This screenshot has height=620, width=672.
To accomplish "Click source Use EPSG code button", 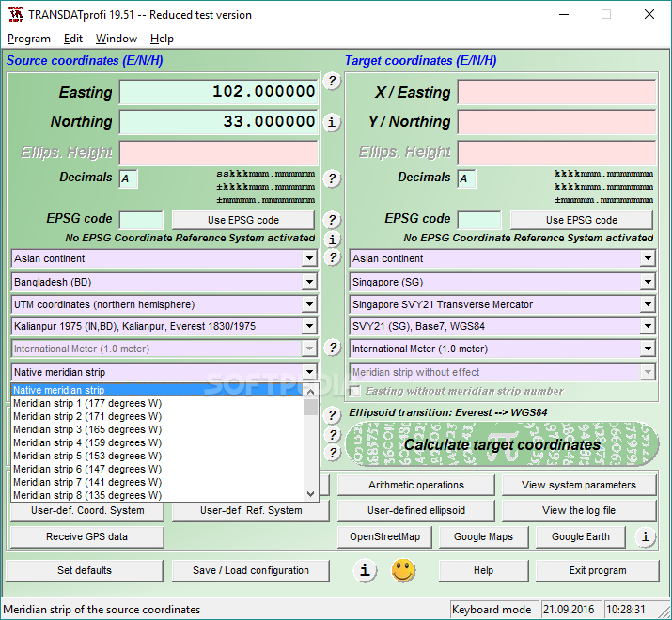I will point(243,220).
